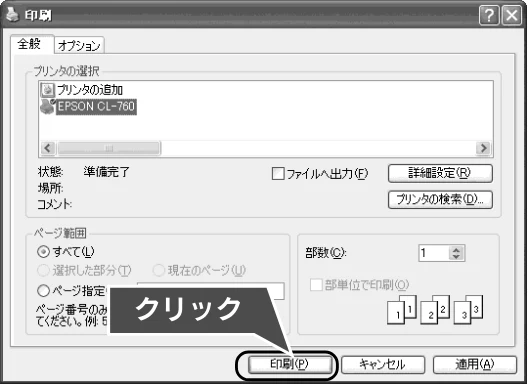Viewport: 528px width, 385px height.
Task: Click the page range input field
Action: click(210, 291)
